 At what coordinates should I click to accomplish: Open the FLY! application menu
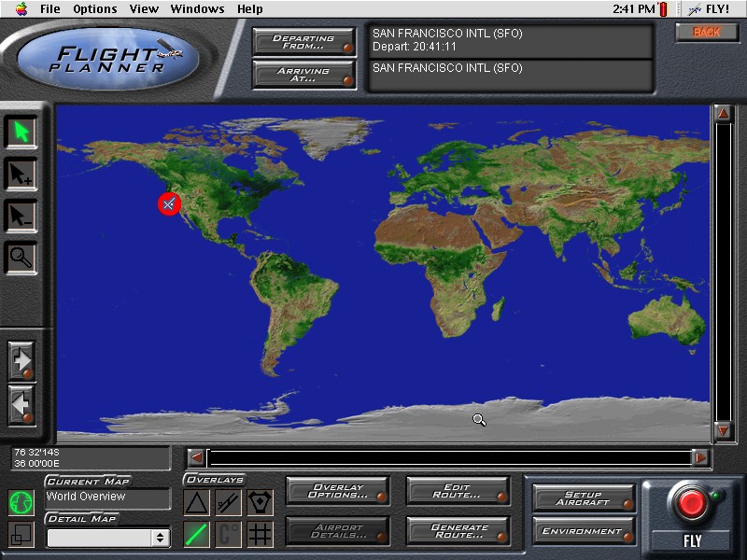(x=709, y=9)
